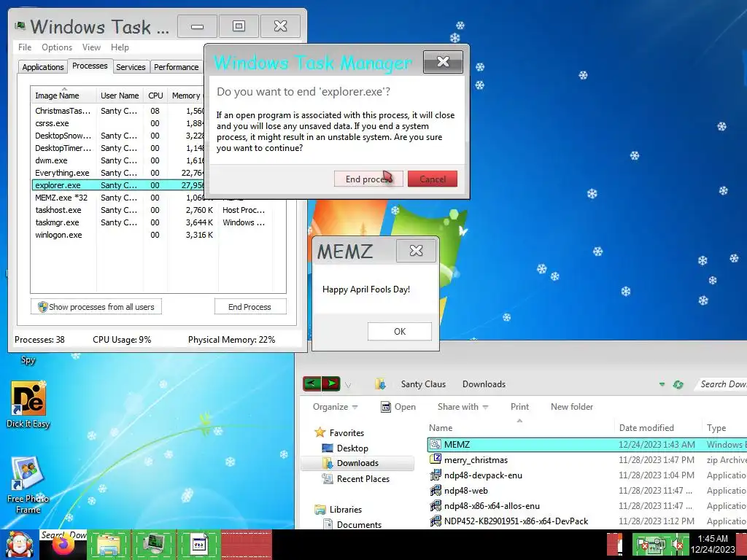Click the Task Manager title bar icon

click(20, 26)
